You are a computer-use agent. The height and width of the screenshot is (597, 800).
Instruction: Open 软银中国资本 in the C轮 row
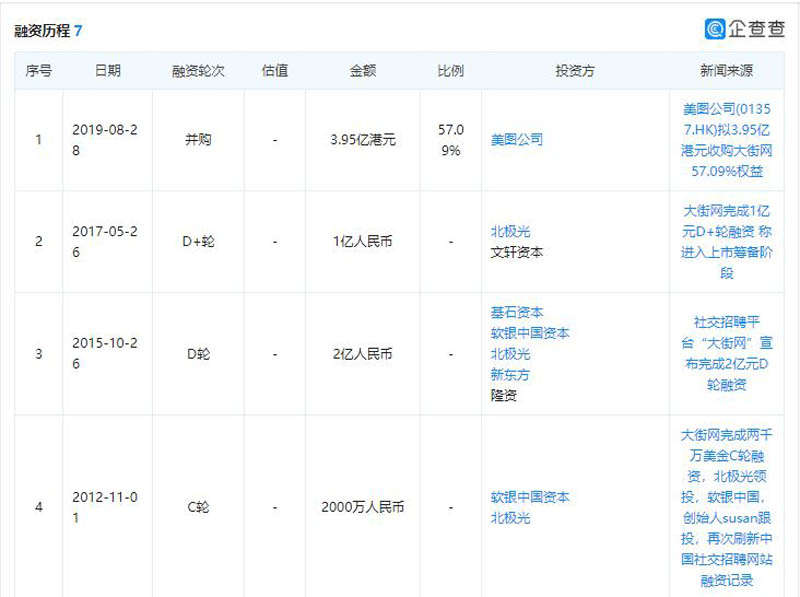530,497
